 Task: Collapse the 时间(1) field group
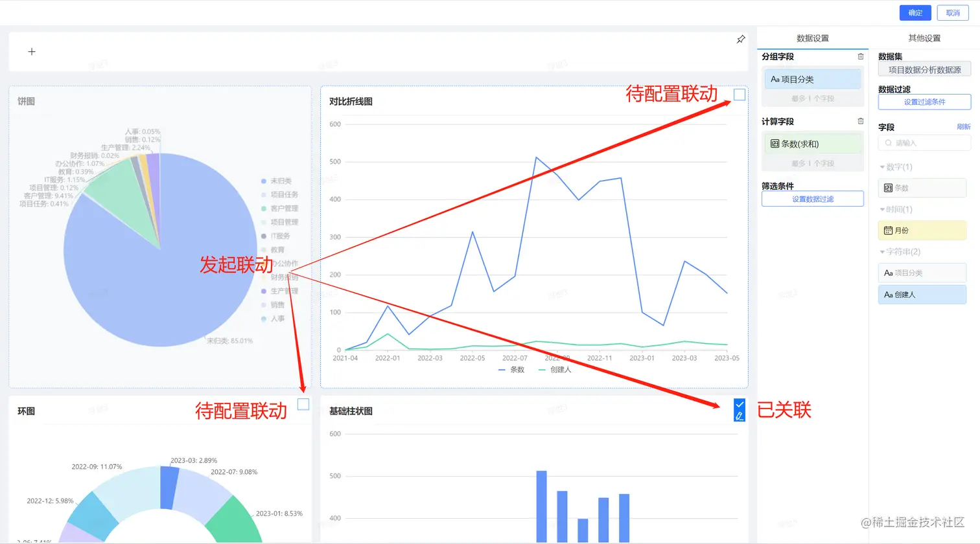click(896, 209)
